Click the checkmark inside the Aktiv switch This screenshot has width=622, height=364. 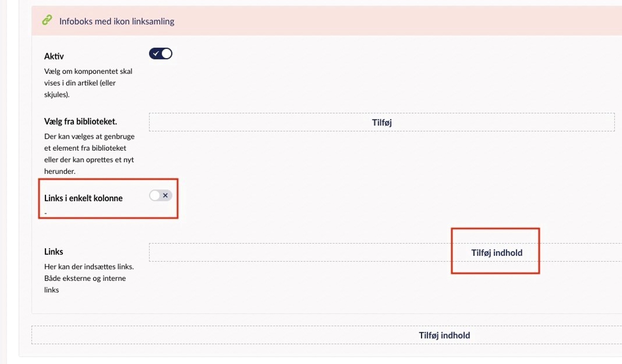pos(156,54)
